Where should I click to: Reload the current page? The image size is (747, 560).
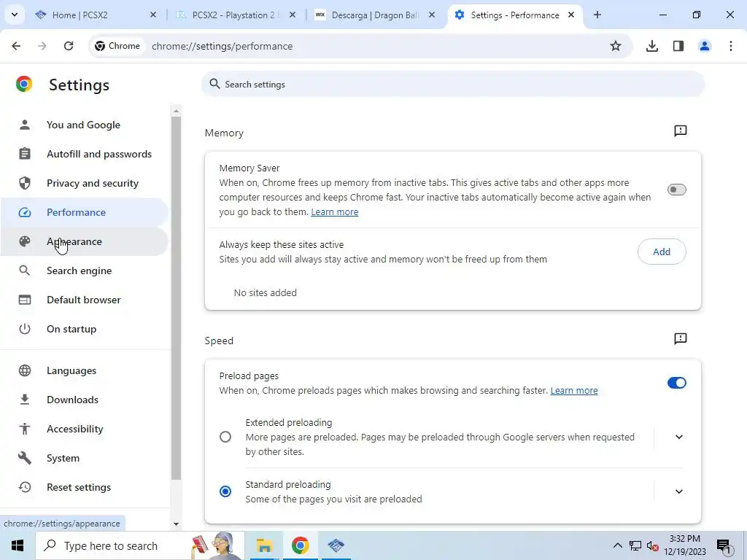69,46
